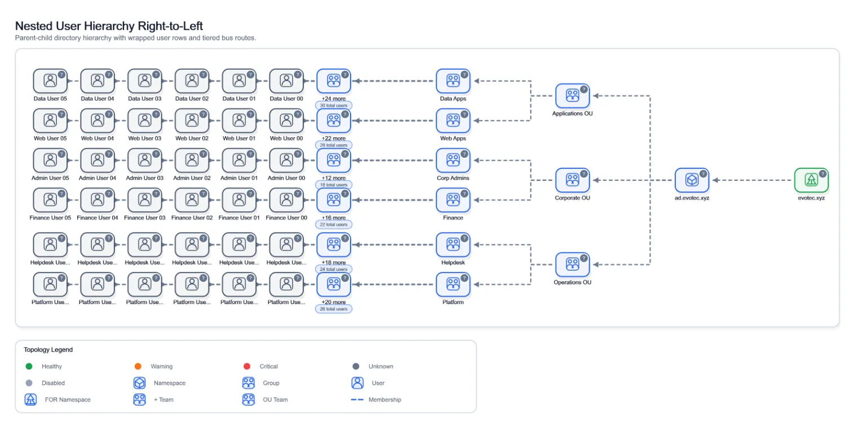The height and width of the screenshot is (428, 868).
Task: Click the Web User 03 icon
Action: pyautogui.click(x=145, y=121)
